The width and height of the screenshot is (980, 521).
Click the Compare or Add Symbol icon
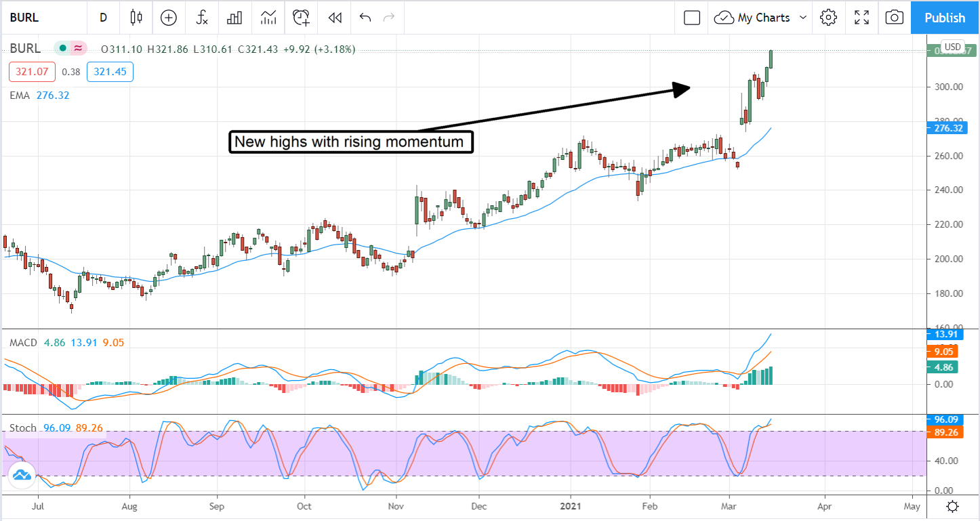(x=169, y=18)
